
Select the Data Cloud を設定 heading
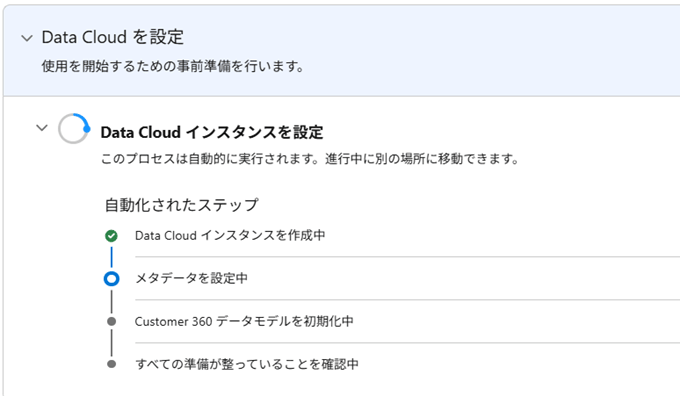click(113, 37)
